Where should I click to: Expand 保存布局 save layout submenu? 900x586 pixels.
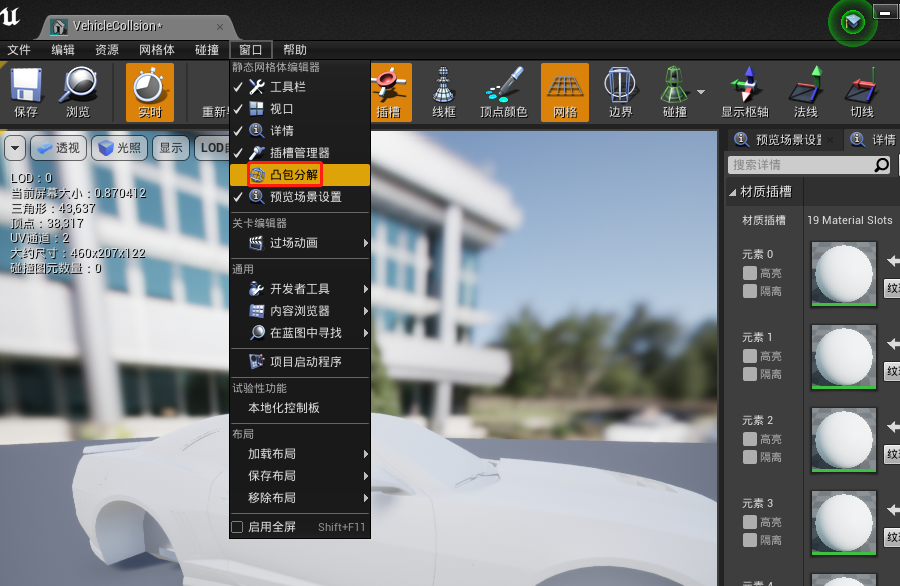click(300, 476)
